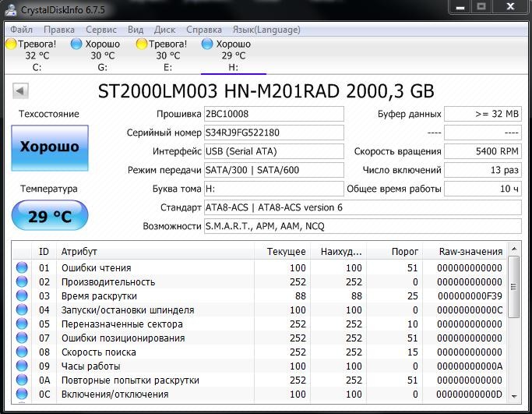Click the Raw-значения column header
The image size is (532, 414).
[x=465, y=252]
